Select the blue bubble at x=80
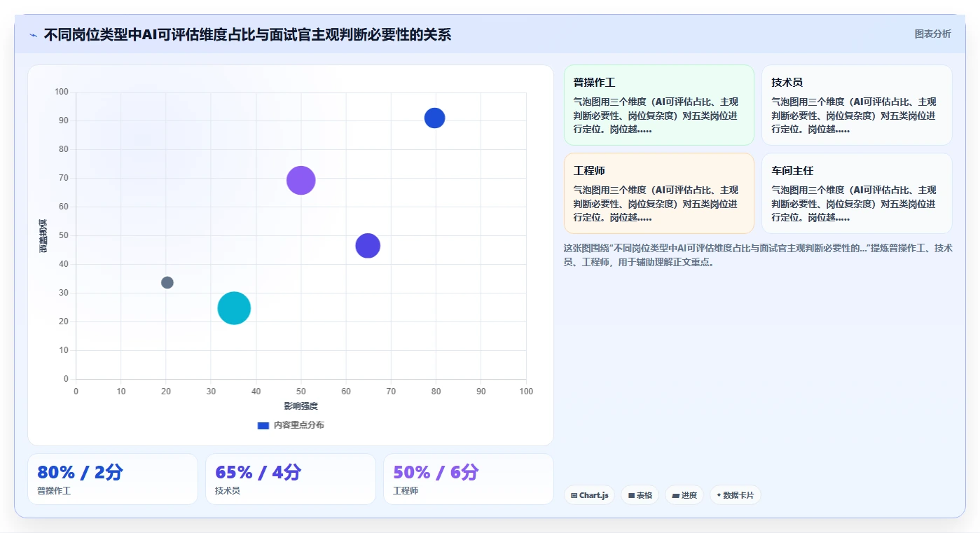This screenshot has width=980, height=533. coord(434,118)
